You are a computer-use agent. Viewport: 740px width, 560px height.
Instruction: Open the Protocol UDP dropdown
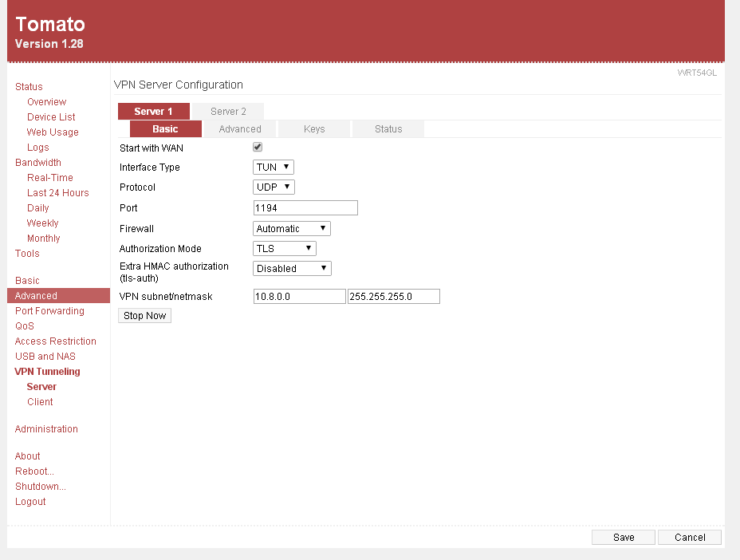pyautogui.click(x=274, y=187)
